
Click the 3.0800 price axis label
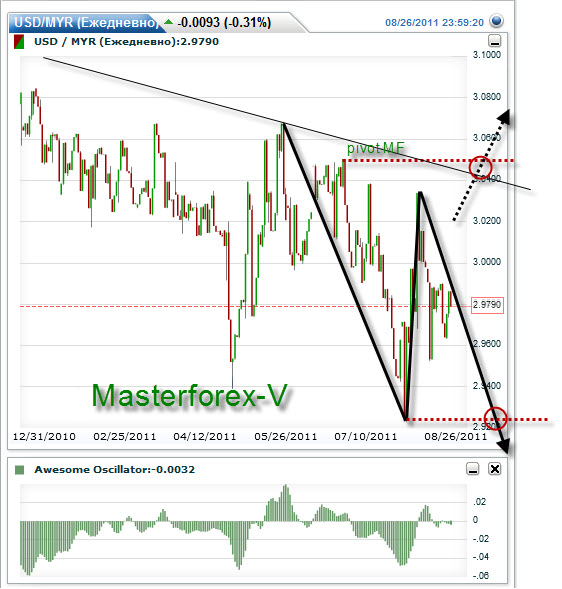486,97
